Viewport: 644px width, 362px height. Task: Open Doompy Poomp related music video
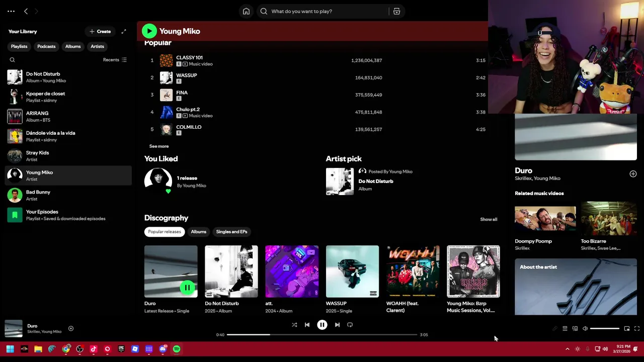[x=545, y=226]
